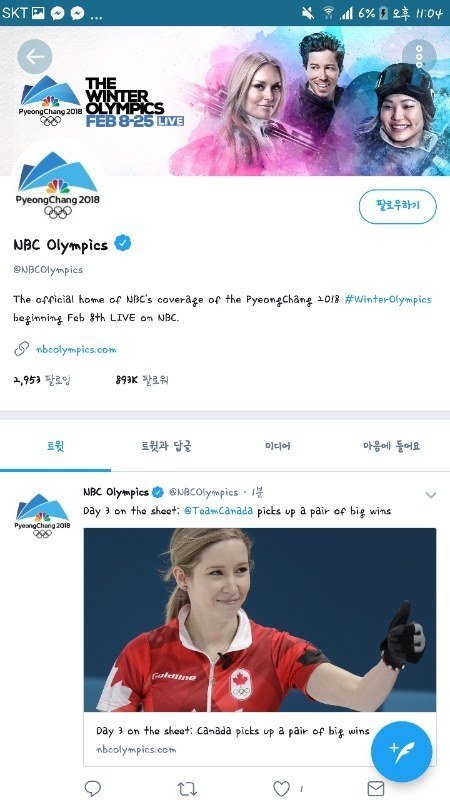Select the 트윗 tab
Screen dimensions: 450x800
click(56, 446)
